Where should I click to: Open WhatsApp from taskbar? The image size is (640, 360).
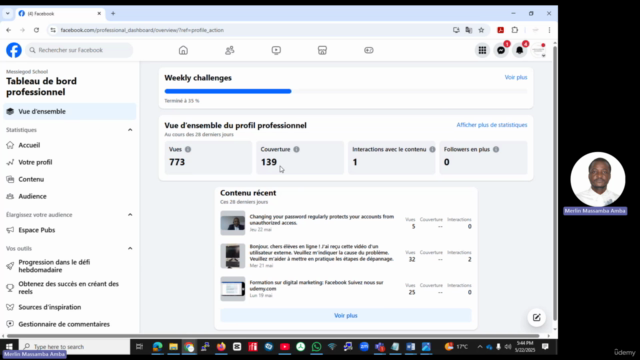click(316, 347)
